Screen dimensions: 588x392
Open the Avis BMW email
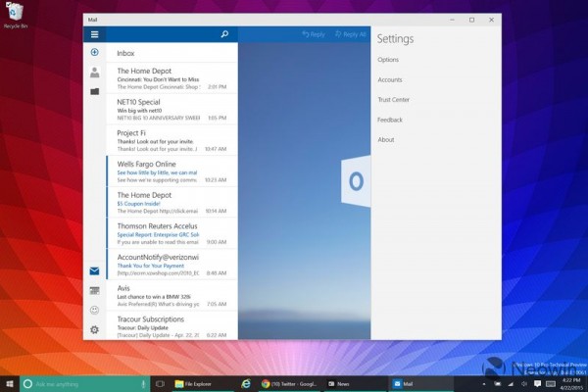tap(171, 296)
